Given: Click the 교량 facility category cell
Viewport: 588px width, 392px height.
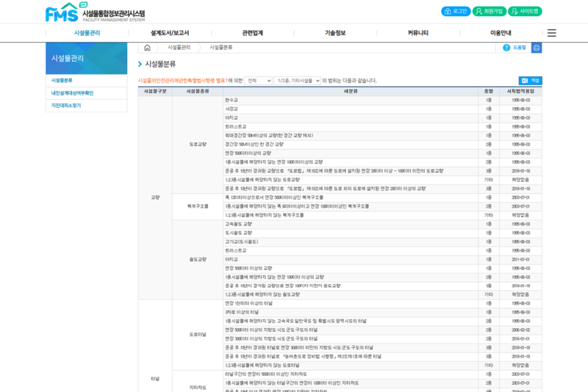Looking at the screenshot, I should tap(155, 197).
